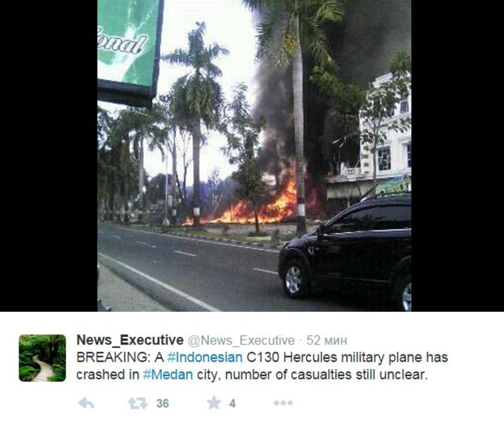The width and height of the screenshot is (504, 428).
Task: Click the black SUV in photo
Action: pyautogui.click(x=346, y=251)
